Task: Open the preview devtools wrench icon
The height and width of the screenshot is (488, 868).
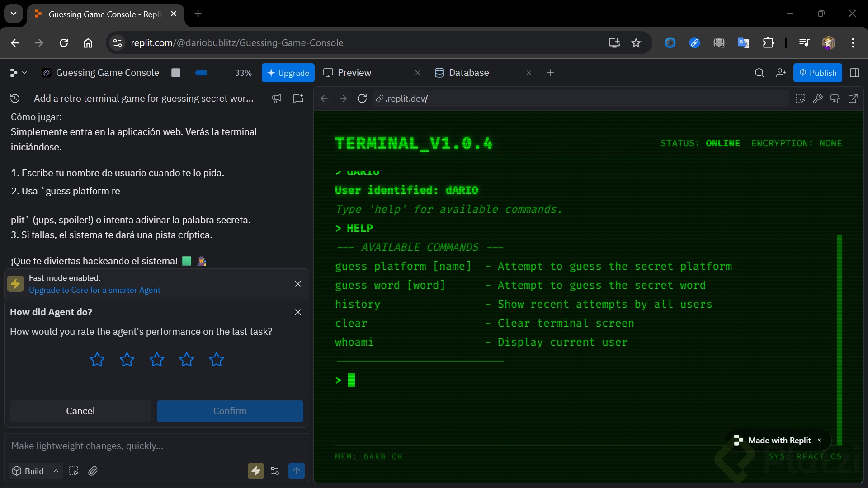Action: [817, 99]
